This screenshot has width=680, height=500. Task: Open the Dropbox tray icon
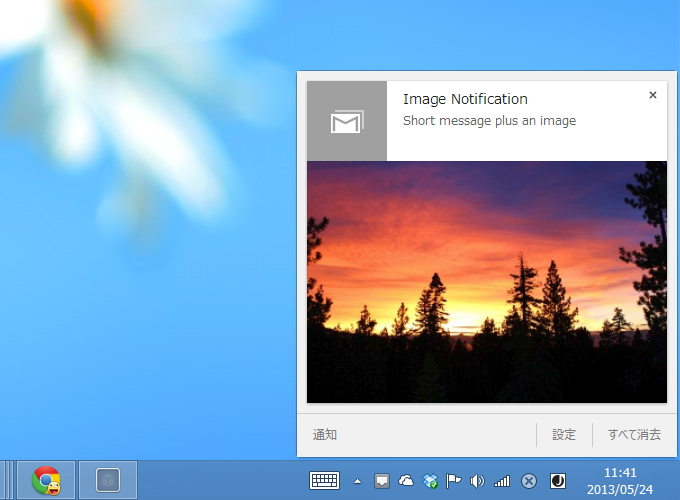pyautogui.click(x=430, y=481)
